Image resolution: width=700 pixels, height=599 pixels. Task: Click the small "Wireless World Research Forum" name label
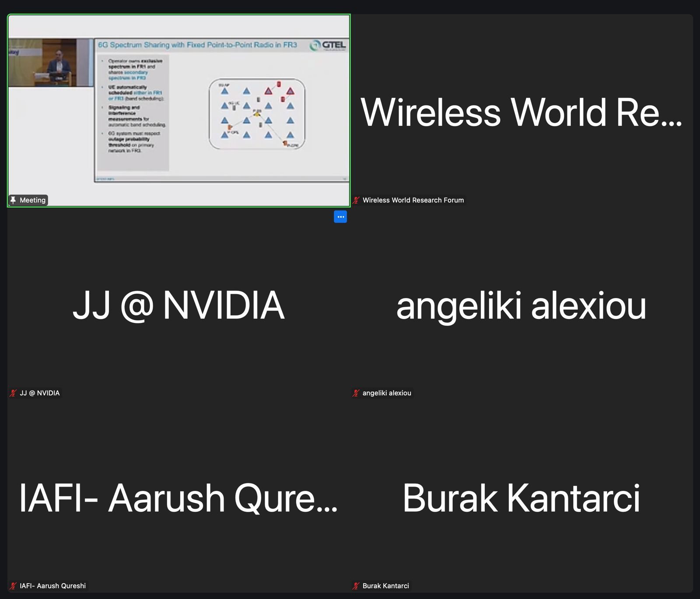[413, 200]
